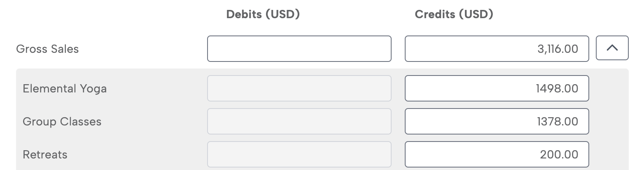
Task: Click the Group Classes label
Action: click(62, 122)
